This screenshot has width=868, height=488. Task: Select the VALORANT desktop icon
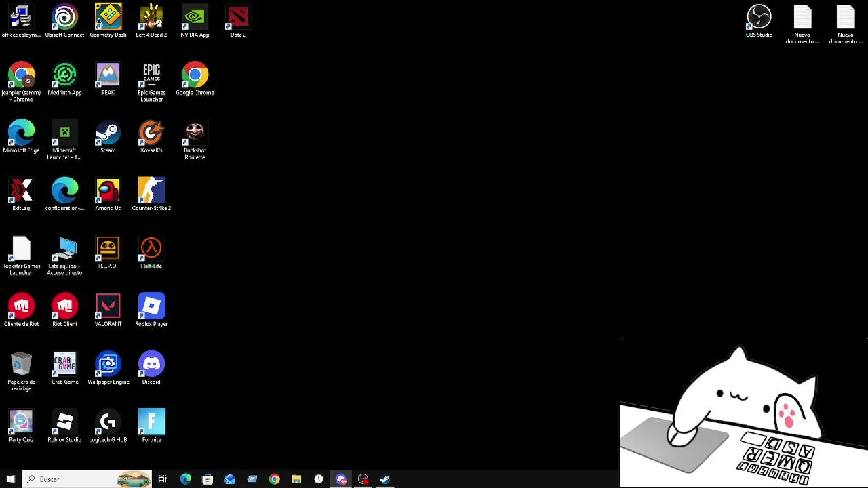pos(108,310)
